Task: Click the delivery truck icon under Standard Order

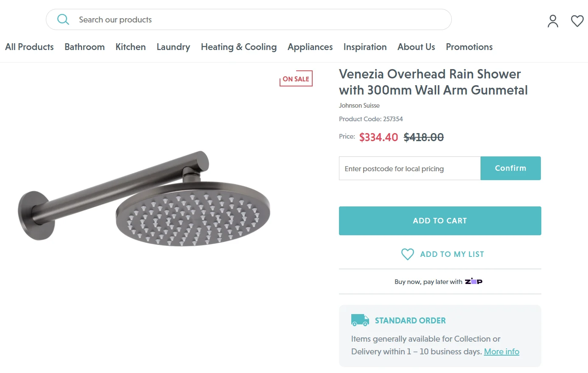Action: [x=360, y=320]
